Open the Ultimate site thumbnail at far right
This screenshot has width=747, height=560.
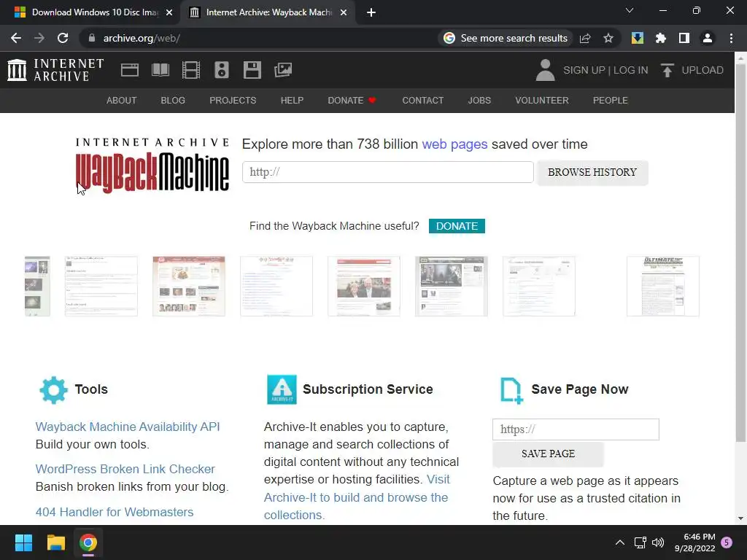point(662,286)
